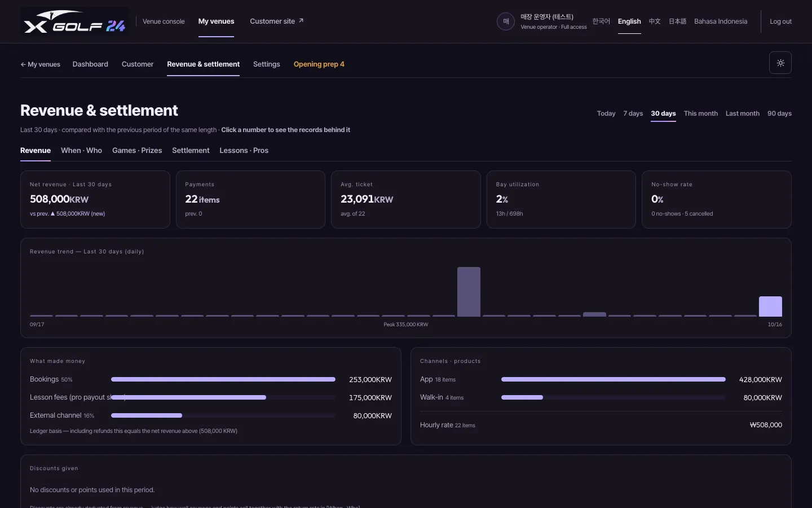Go back to My venues arrow link

pos(40,64)
